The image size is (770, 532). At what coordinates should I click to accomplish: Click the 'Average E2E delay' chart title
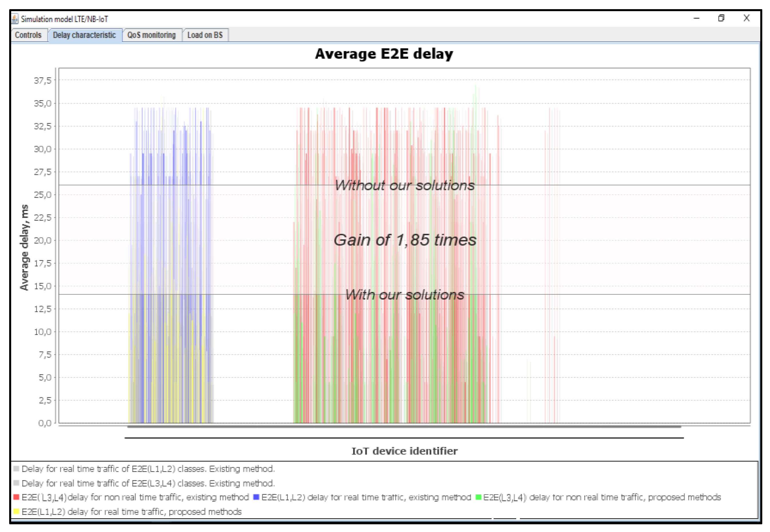click(x=384, y=54)
